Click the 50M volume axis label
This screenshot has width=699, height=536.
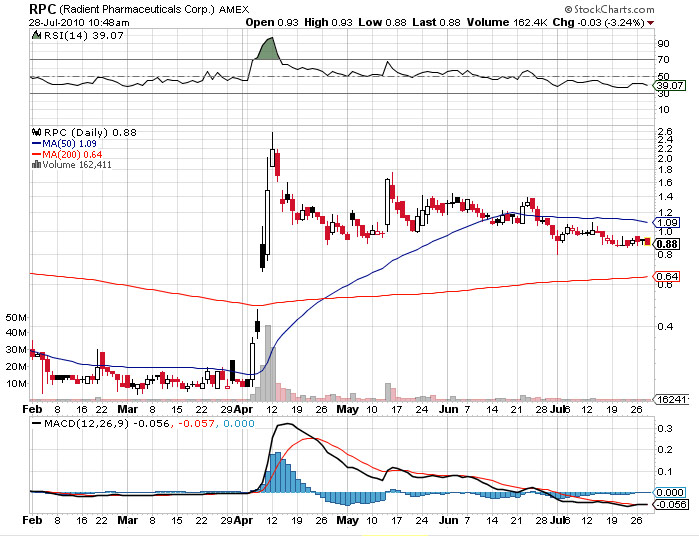16,317
